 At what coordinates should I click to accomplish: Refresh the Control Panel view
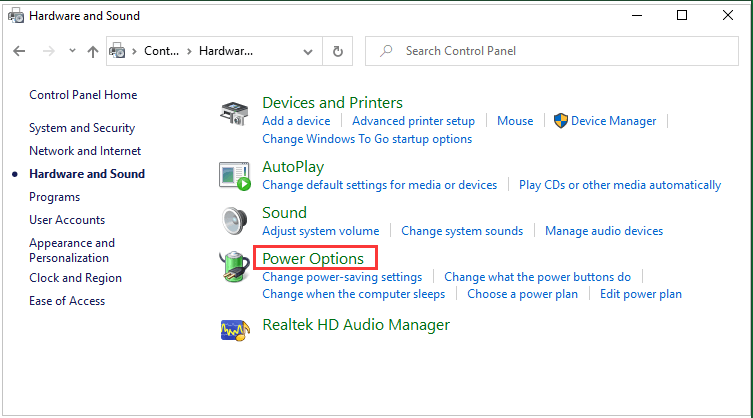point(338,51)
